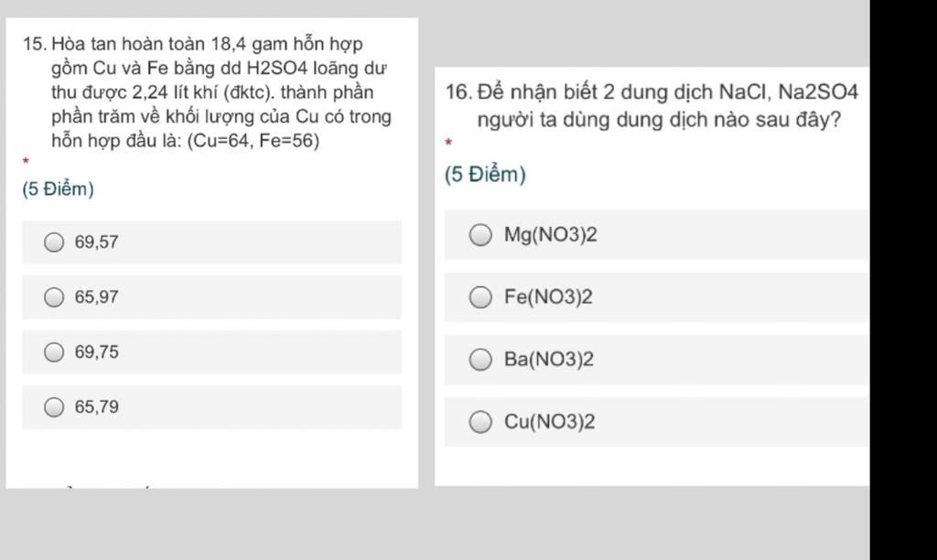Choose the Fe(NO3)2 radio circle
This screenshot has height=560, width=937.
[480, 297]
